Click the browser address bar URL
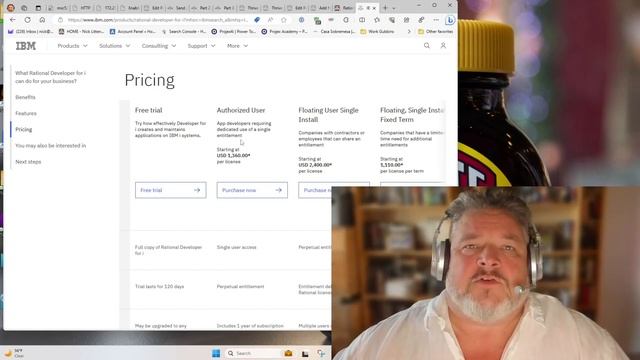The height and width of the screenshot is (360, 640). coord(158,20)
